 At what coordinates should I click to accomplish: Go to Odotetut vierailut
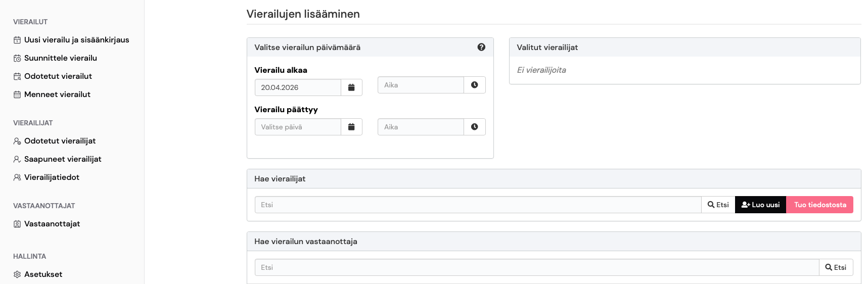[x=58, y=76]
